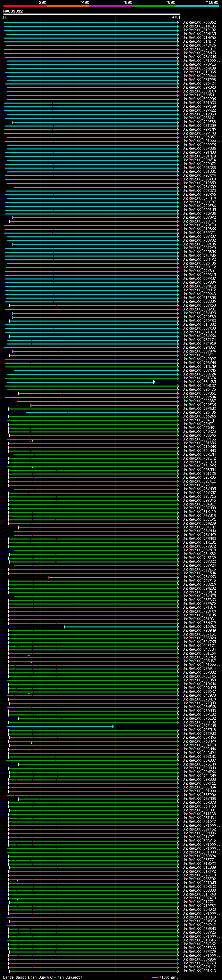Screen dimensions: 222x980
Task: Select the UniRef100_D0CMH4 label
Action: tap(199, 749)
